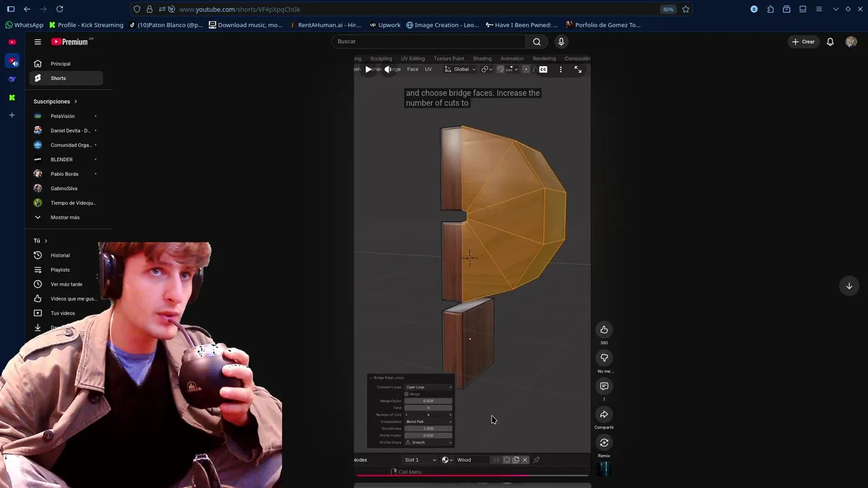Open Blender's Global transform orientation dropdown
Viewport: 868px width, 488px height.
[x=460, y=69]
